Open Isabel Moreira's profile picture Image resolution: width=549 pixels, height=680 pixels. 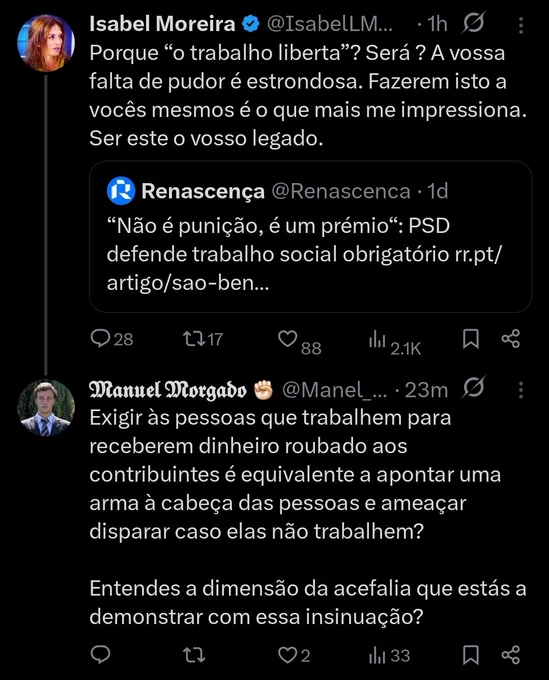click(x=46, y=42)
